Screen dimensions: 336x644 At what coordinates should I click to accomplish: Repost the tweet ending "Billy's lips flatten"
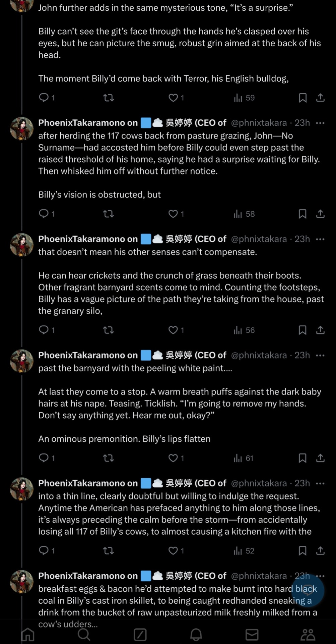(x=108, y=458)
